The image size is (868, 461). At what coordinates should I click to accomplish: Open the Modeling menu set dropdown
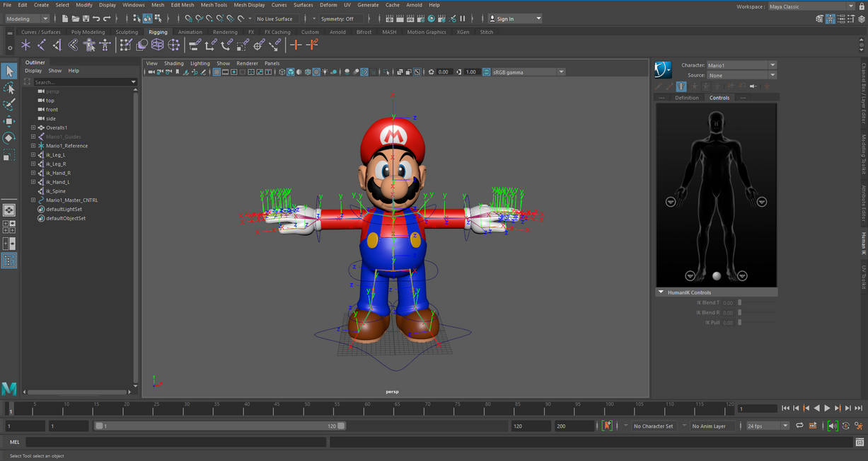point(27,18)
